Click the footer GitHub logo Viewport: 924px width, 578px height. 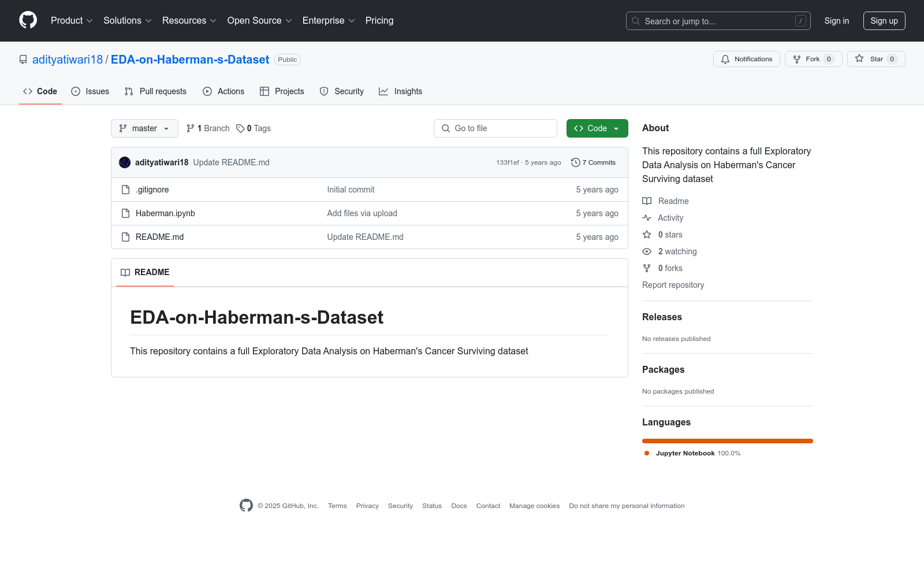click(246, 506)
